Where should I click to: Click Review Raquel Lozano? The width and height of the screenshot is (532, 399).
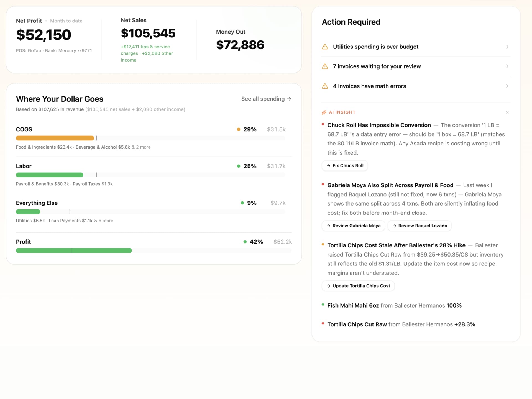click(x=419, y=226)
